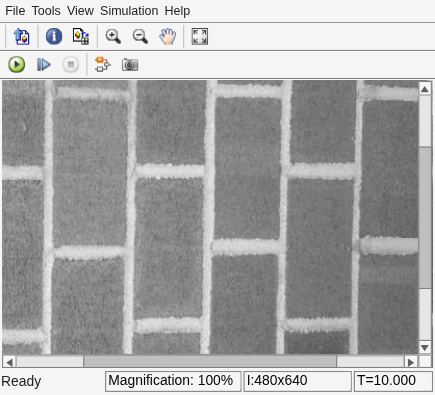Click the Ready status text
This screenshot has width=435, height=395.
(21, 381)
